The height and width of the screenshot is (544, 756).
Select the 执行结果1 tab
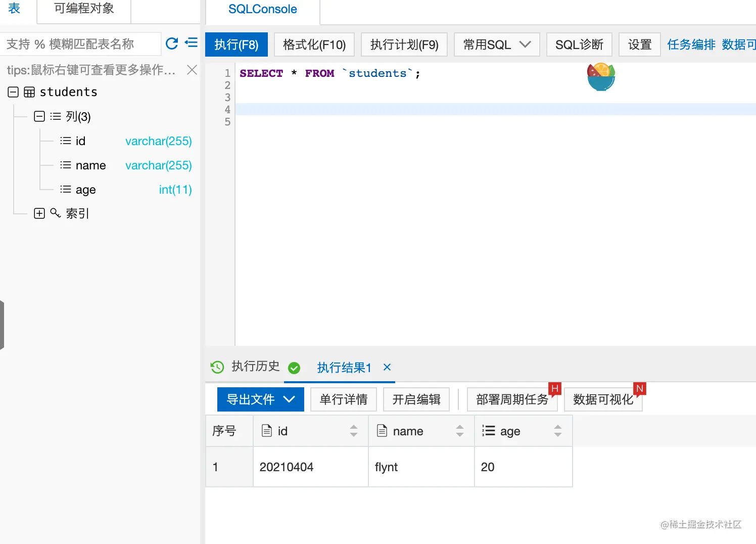pos(344,368)
